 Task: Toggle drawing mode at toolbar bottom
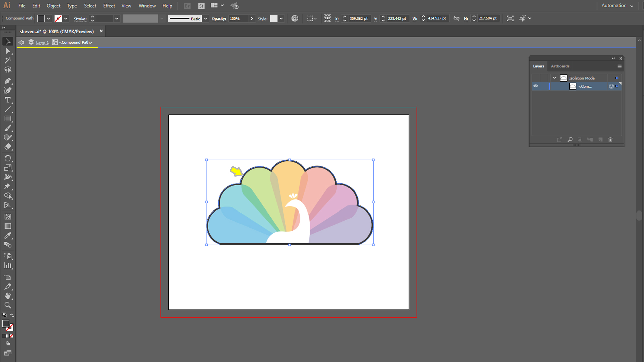coord(8,344)
